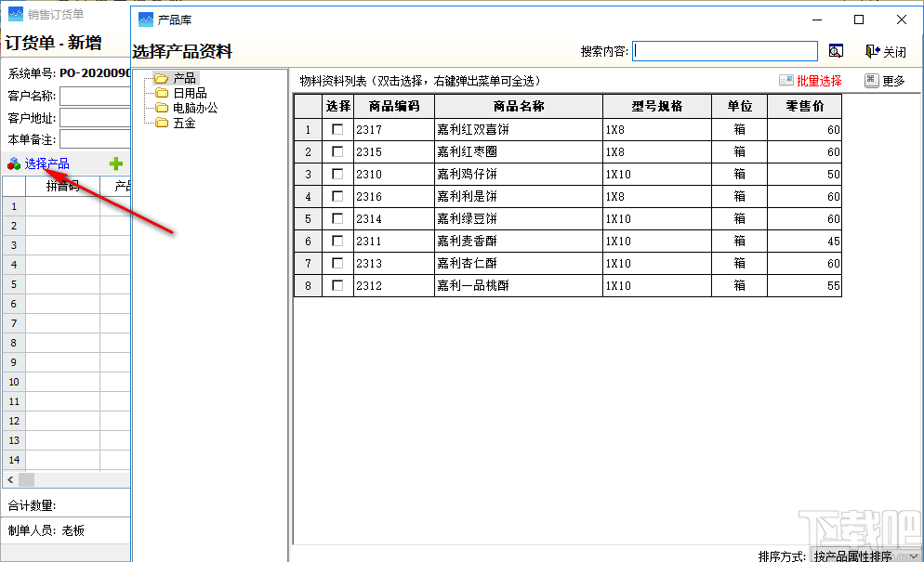Check the checkbox for 嘉利一品桃酥
This screenshot has width=924, height=562.
[x=337, y=285]
